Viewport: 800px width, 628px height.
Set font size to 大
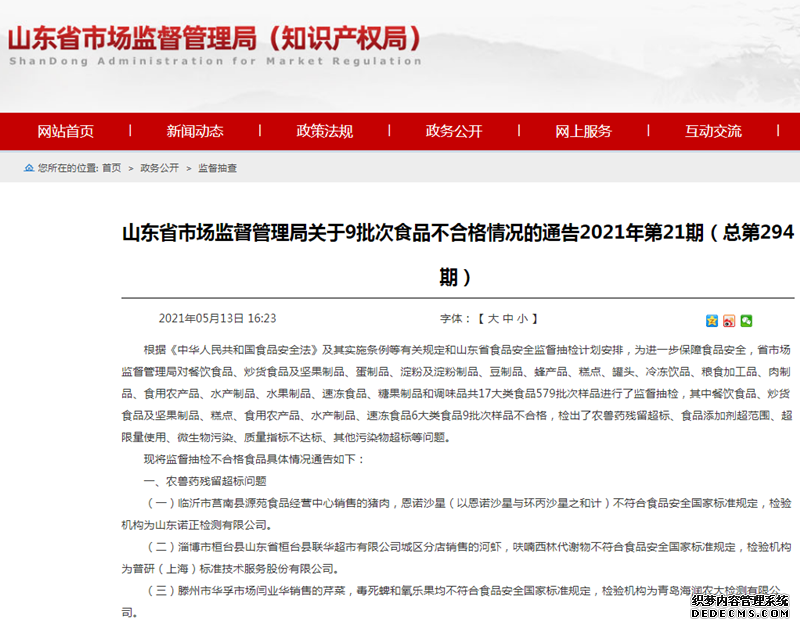point(493,319)
